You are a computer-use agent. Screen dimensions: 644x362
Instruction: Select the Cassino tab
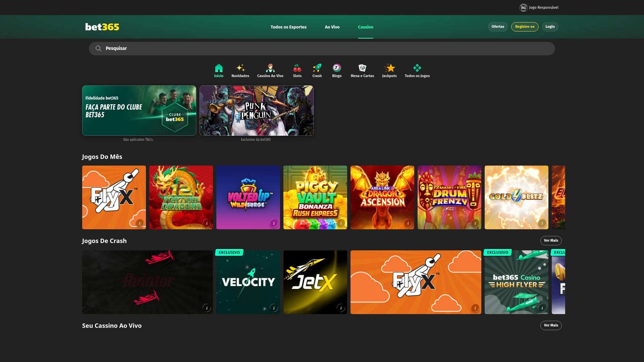point(366,27)
